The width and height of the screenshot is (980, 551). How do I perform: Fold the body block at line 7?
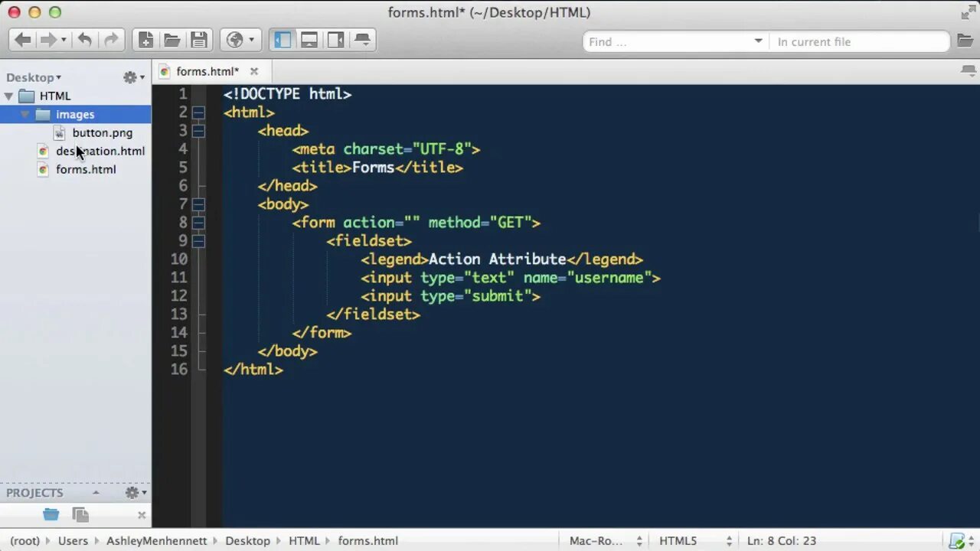click(x=198, y=204)
